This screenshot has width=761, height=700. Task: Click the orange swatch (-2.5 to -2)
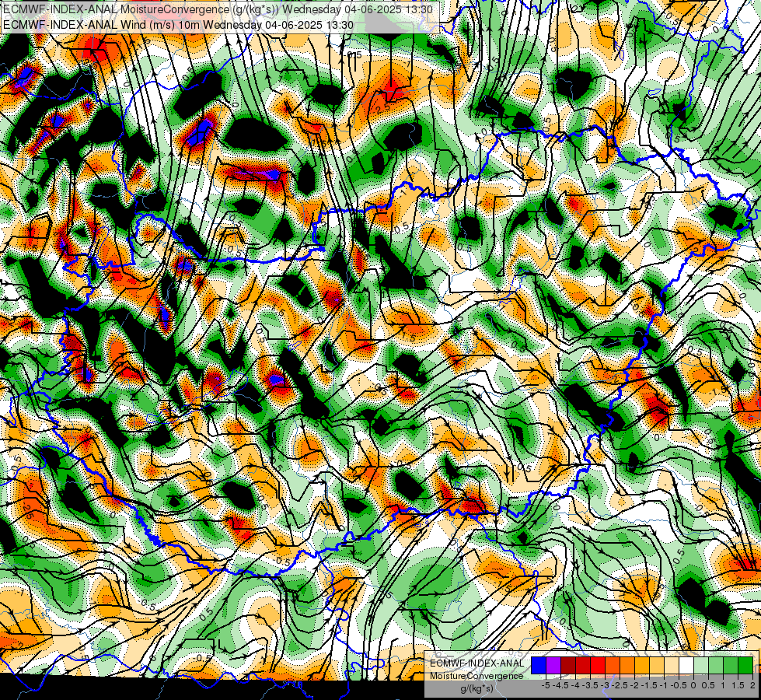pos(627,666)
